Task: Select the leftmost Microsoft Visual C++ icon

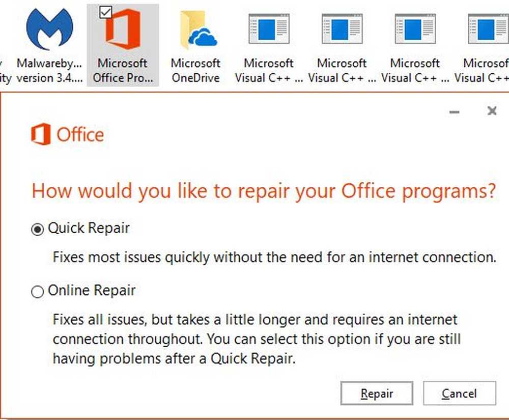Action: coord(269,29)
